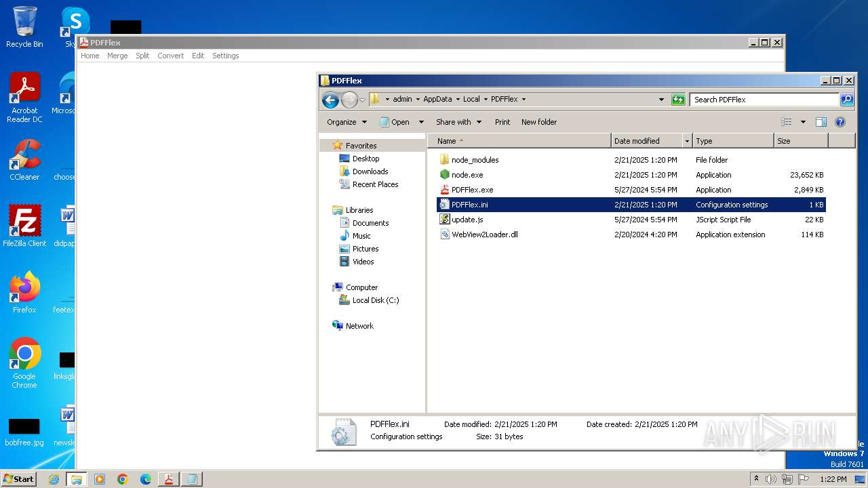868x488 pixels.
Task: Open CCleaner desktop icon
Action: tap(24, 160)
